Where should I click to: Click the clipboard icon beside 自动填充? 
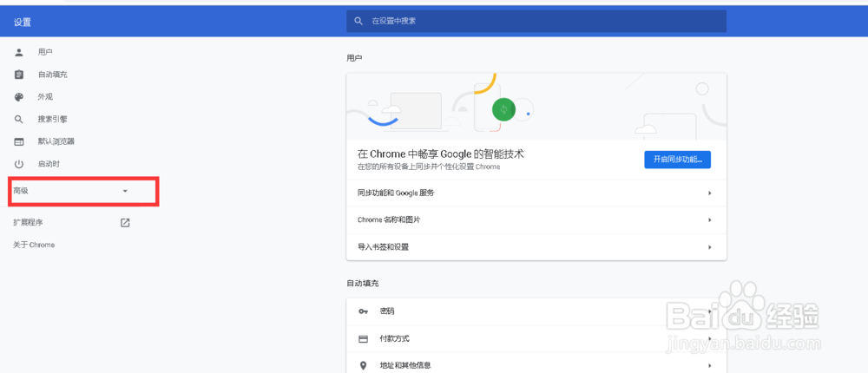pos(19,75)
